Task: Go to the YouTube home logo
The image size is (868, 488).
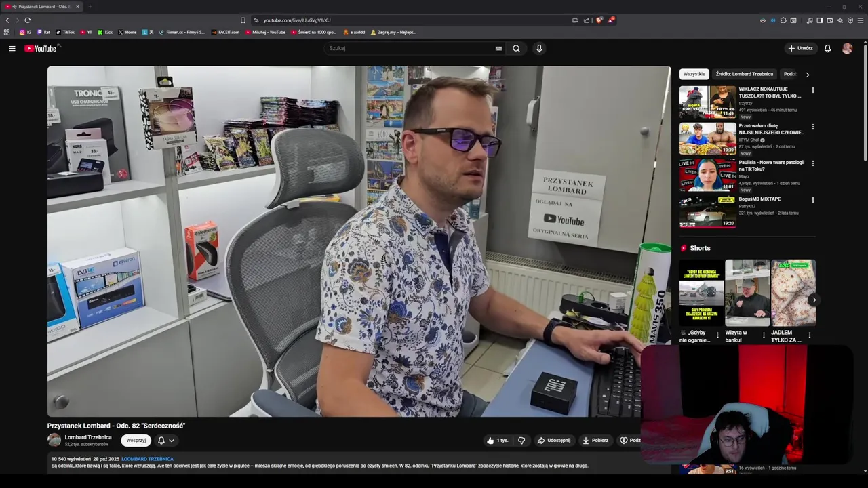Action: [x=41, y=48]
